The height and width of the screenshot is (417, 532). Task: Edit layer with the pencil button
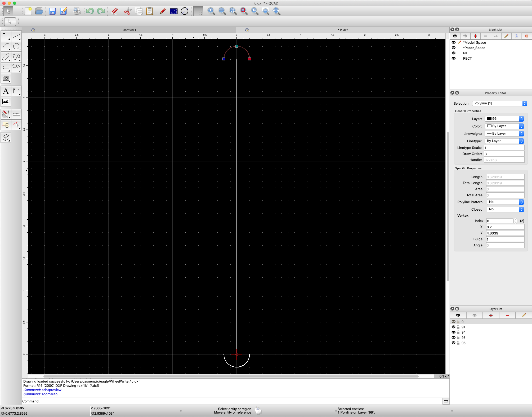524,315
